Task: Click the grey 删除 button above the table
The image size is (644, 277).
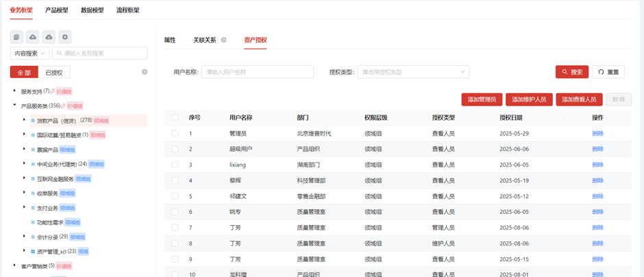Action: [x=619, y=99]
